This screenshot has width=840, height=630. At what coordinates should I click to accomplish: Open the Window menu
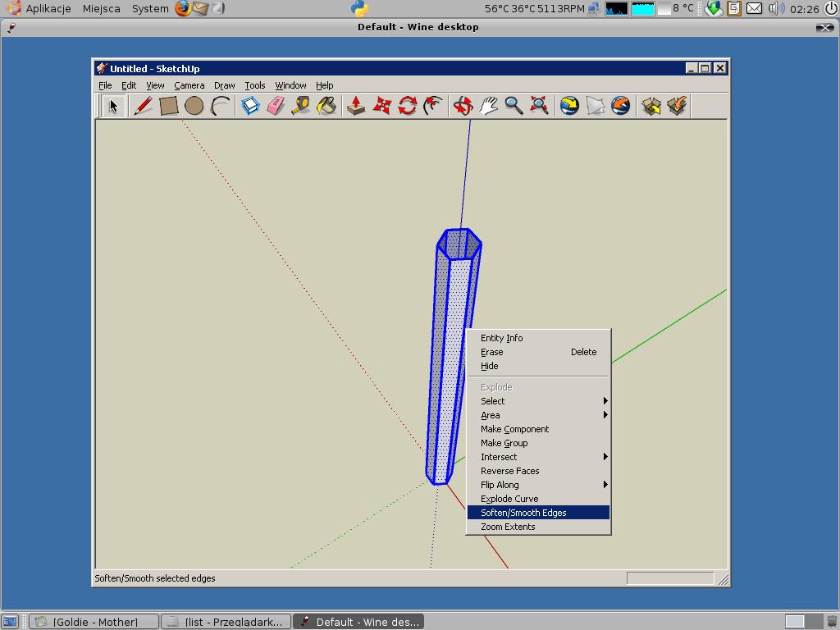click(290, 85)
